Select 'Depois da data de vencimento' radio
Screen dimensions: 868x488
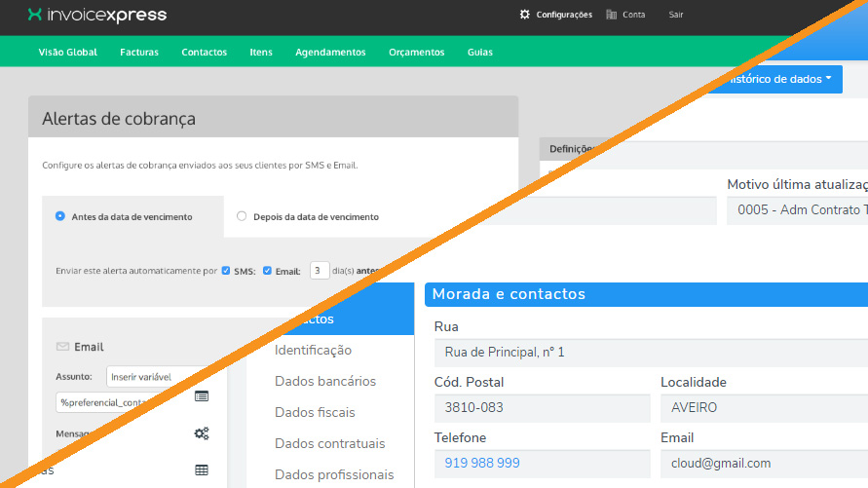click(242, 216)
